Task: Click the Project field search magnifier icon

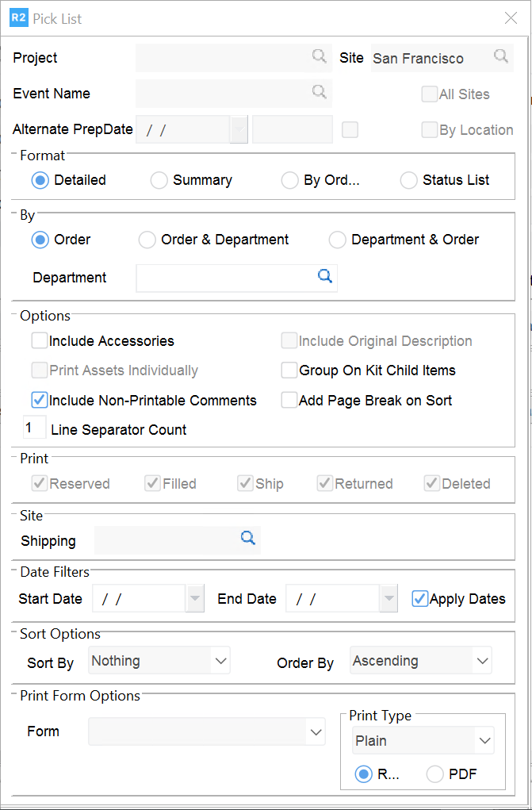Action: coord(319,56)
